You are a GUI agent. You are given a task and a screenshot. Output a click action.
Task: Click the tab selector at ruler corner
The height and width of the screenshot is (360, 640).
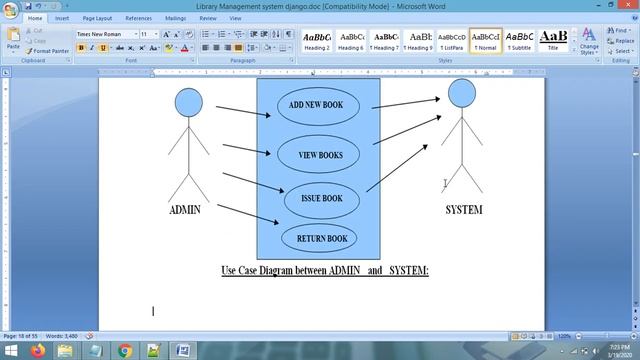click(x=6, y=73)
